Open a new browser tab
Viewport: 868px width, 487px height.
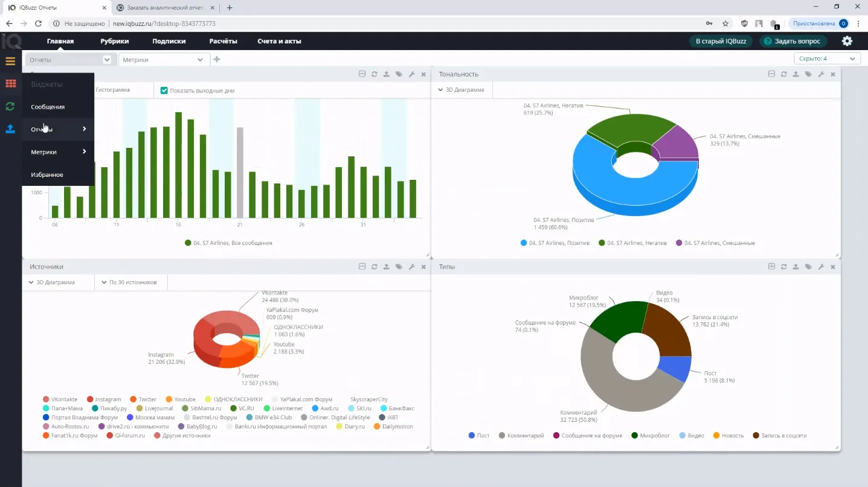[x=230, y=8]
